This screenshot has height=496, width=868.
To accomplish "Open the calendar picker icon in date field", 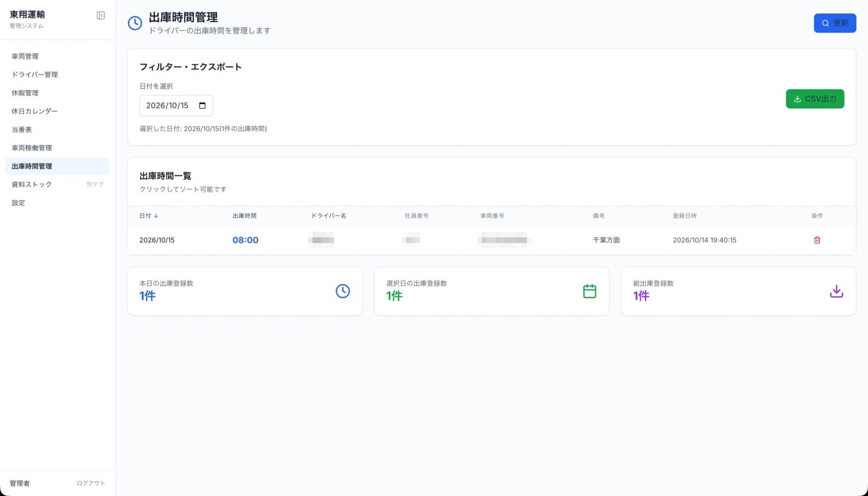I will pyautogui.click(x=202, y=105).
